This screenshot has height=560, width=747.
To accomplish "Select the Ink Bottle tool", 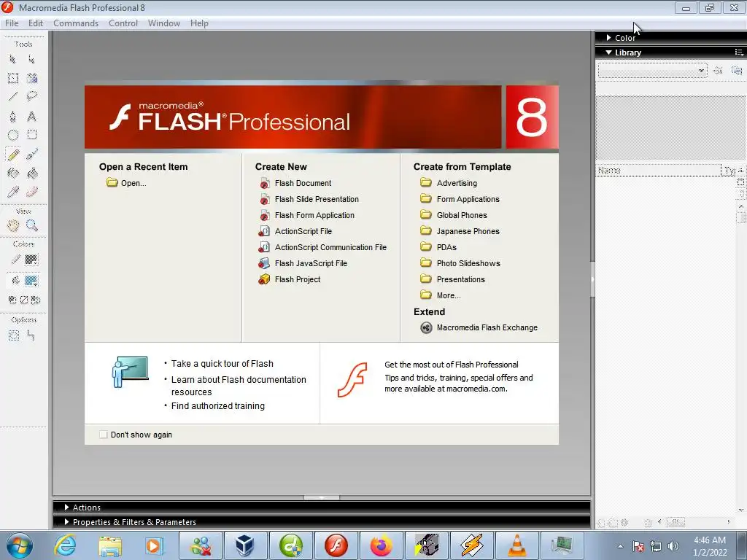I will click(x=13, y=173).
